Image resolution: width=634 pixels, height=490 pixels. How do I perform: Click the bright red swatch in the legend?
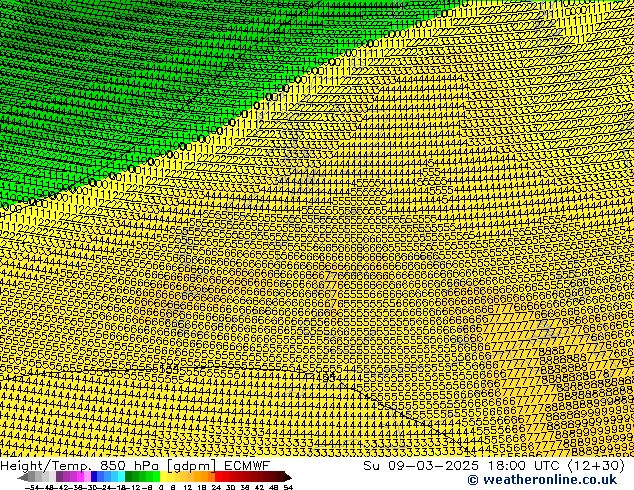click(218, 477)
